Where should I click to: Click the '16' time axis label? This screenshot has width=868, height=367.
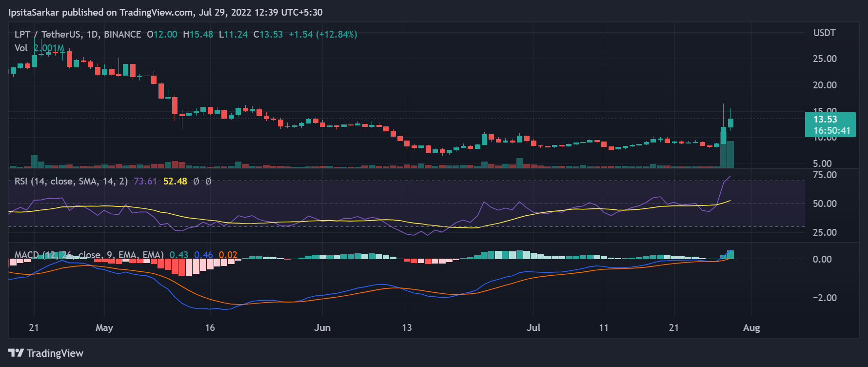[210, 327]
